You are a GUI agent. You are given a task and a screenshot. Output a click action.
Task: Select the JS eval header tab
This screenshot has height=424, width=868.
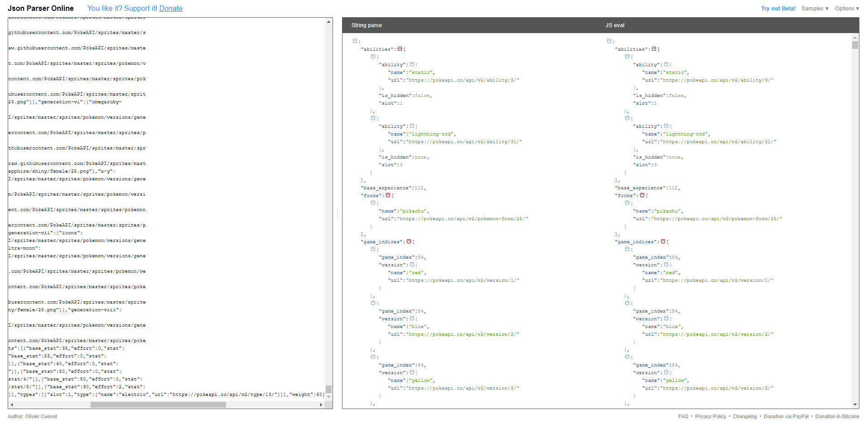coord(615,25)
